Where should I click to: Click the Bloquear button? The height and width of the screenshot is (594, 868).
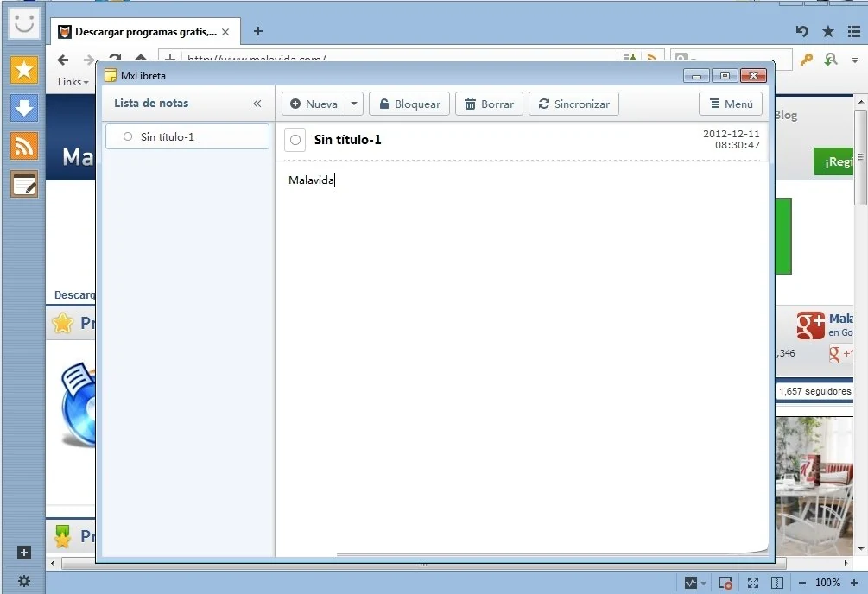coord(409,104)
